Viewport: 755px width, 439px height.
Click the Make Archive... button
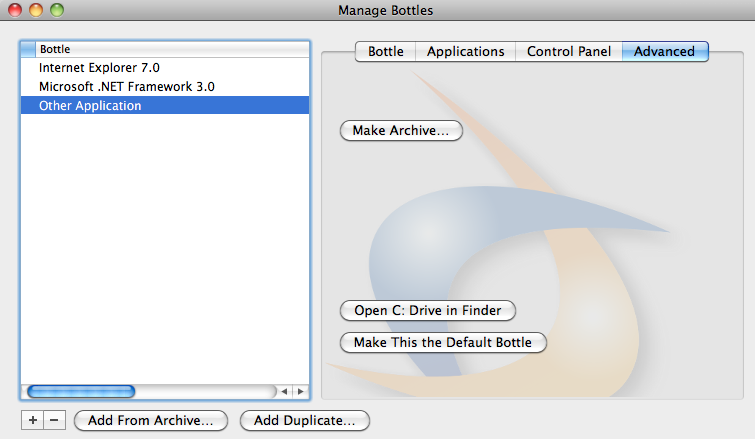pyautogui.click(x=401, y=130)
